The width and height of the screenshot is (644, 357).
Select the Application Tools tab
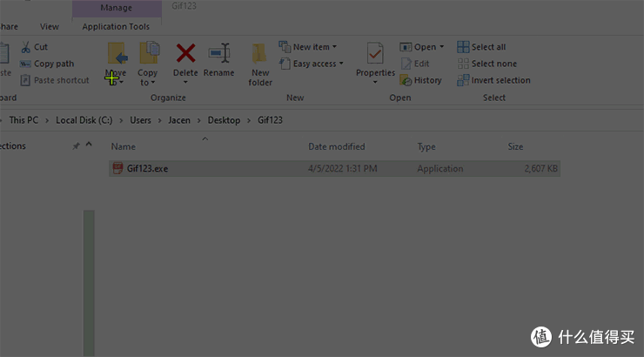pos(116,27)
